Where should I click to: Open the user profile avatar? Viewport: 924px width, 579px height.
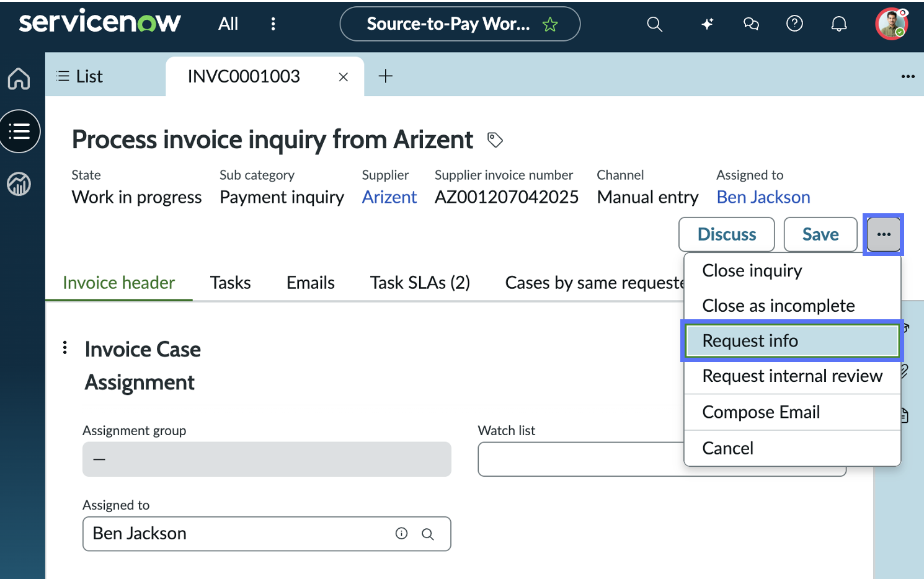coord(892,24)
